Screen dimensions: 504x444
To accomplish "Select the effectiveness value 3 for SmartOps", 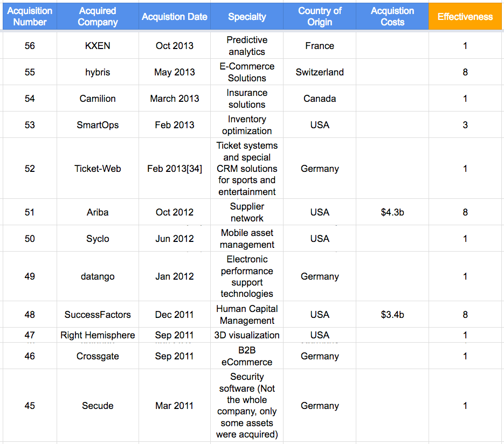I will point(465,125).
